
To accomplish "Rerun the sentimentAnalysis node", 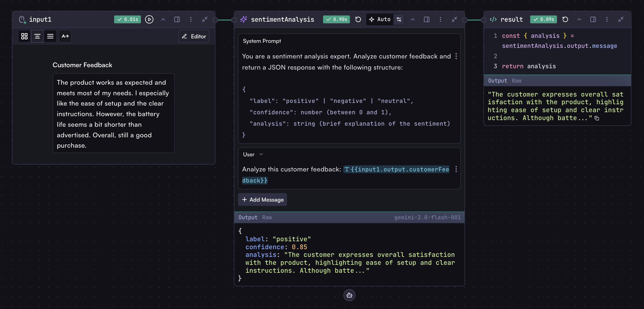I will coord(358,19).
